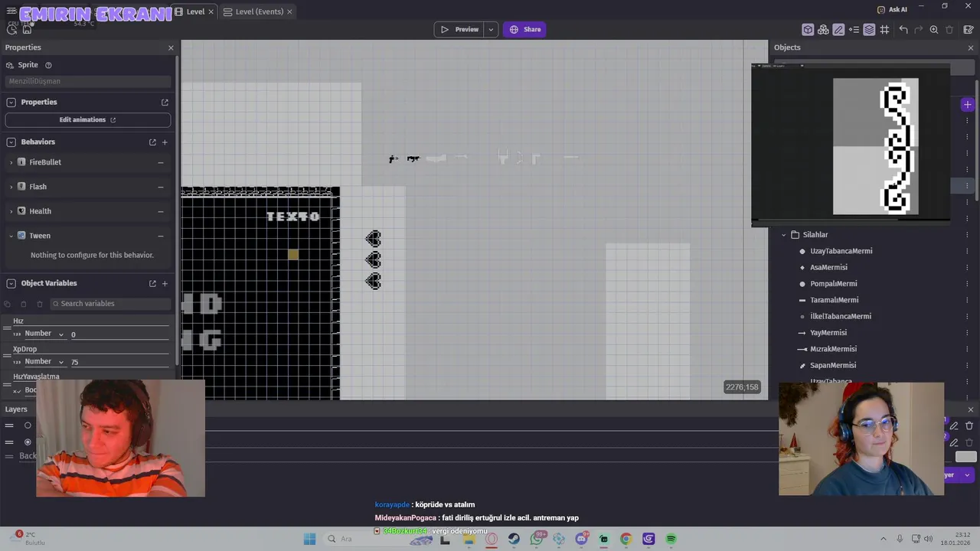Collapse the Properties section toggle

[x=11, y=102]
